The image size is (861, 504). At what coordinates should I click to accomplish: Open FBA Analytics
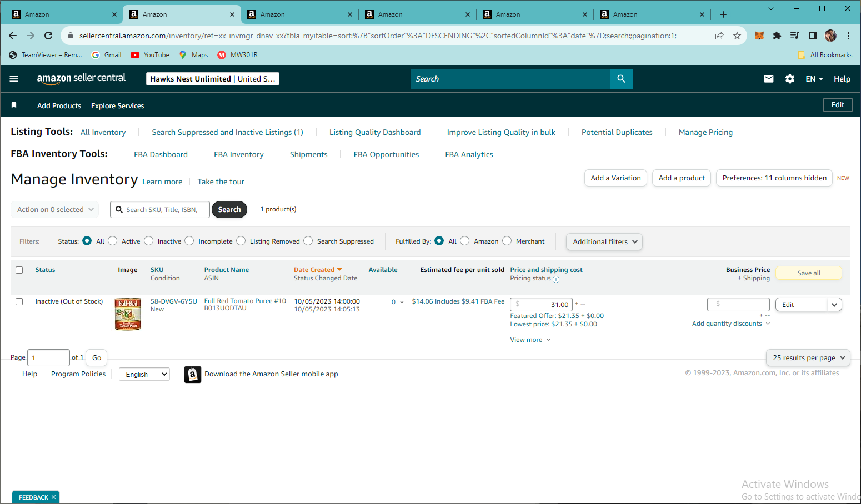tap(469, 154)
